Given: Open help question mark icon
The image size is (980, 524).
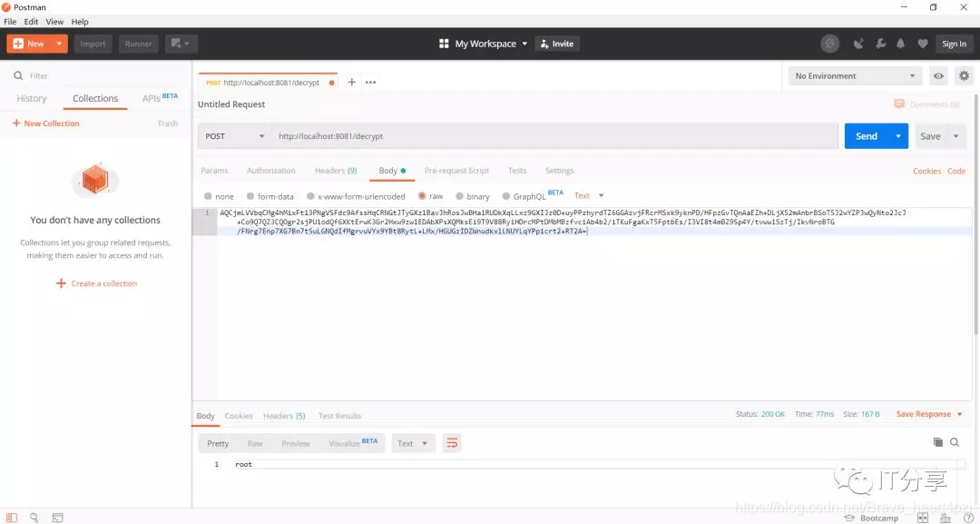Looking at the screenshot, I should pyautogui.click(x=968, y=518).
